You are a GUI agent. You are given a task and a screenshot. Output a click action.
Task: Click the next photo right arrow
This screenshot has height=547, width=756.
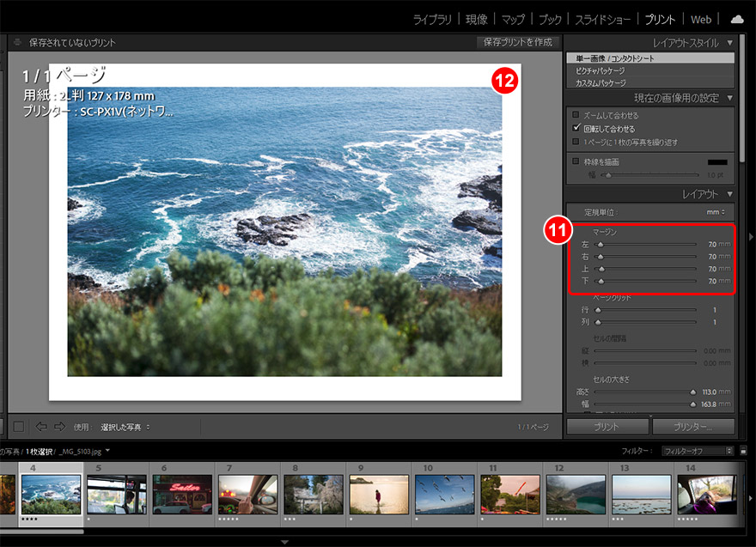pos(59,426)
